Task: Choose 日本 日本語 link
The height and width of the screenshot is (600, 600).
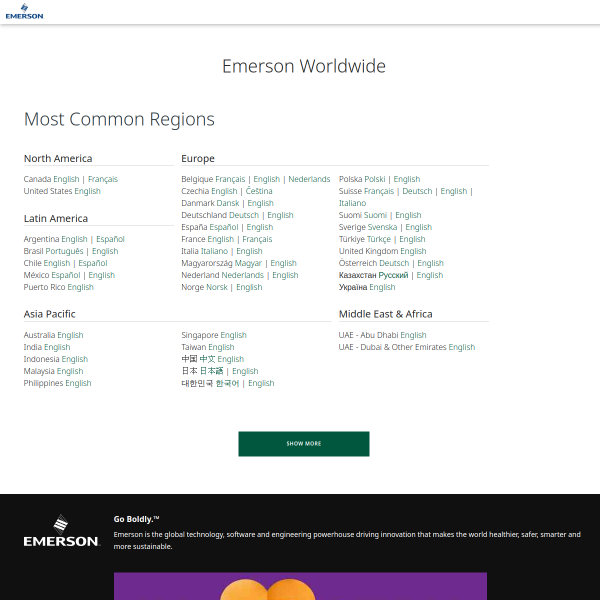Action: [212, 371]
